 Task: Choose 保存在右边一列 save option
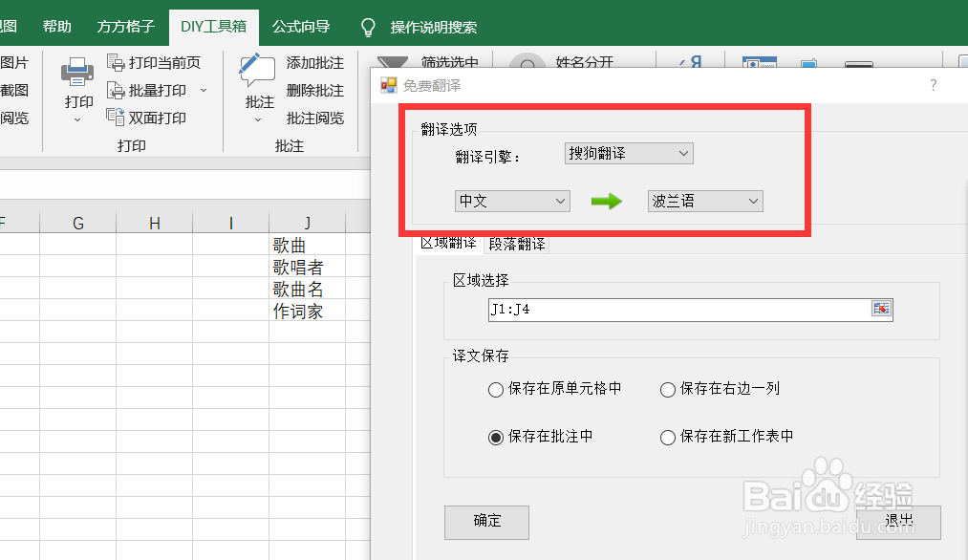click(667, 390)
